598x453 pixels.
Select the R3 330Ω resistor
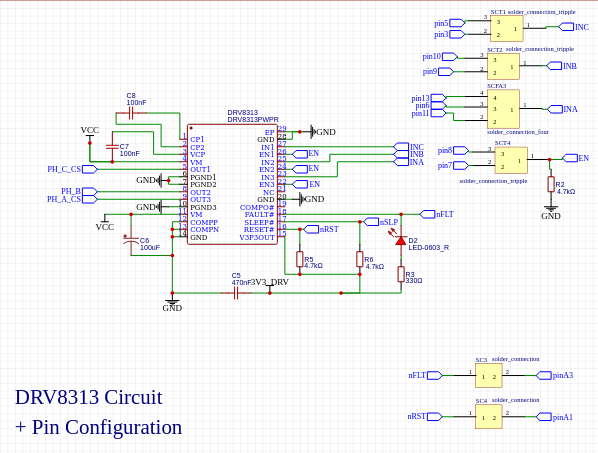tap(401, 274)
